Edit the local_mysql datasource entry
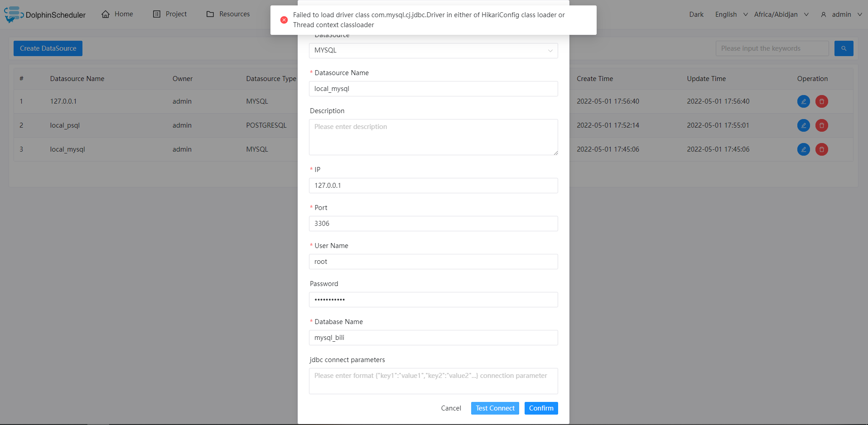 point(803,149)
